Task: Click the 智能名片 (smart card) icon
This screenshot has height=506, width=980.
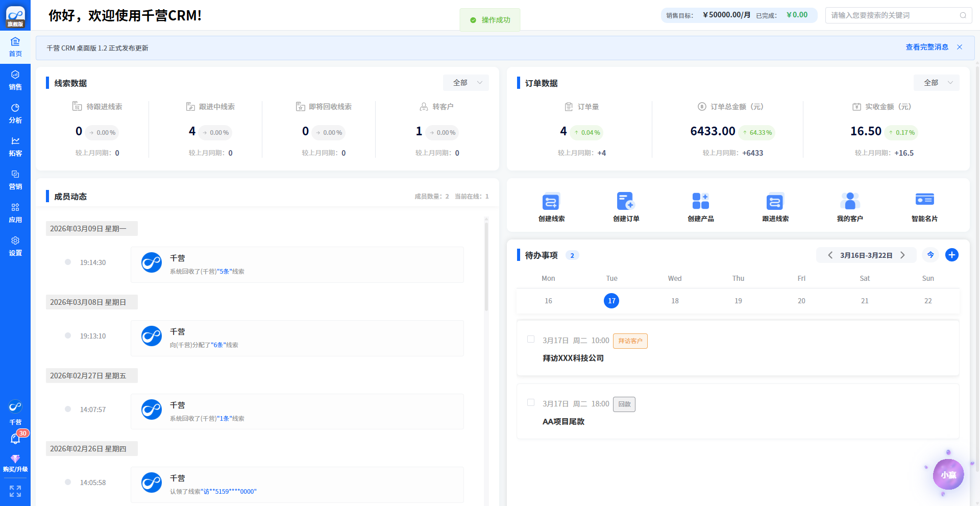Action: point(924,200)
